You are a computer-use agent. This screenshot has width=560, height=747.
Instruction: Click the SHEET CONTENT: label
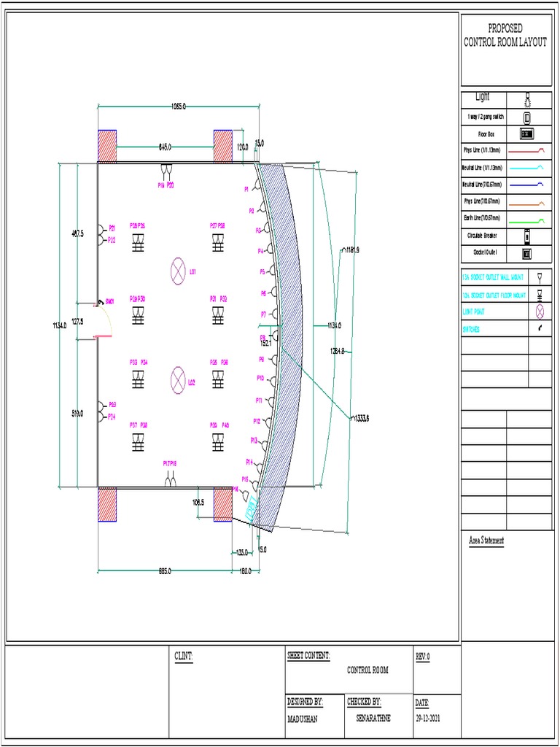pyautogui.click(x=308, y=656)
